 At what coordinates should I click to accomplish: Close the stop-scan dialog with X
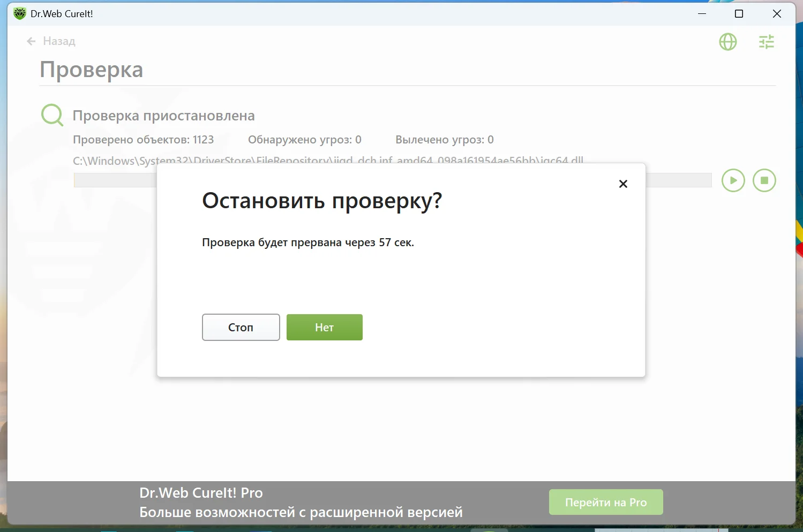(x=623, y=184)
